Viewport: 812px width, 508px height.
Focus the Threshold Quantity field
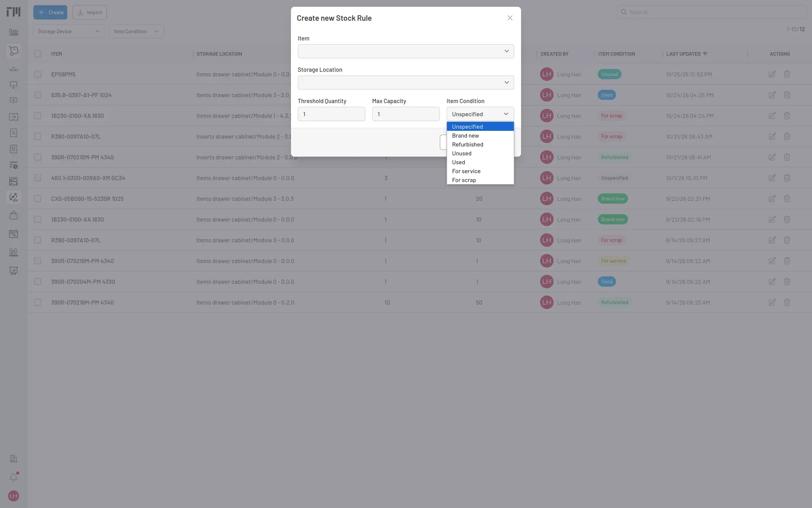pos(331,114)
